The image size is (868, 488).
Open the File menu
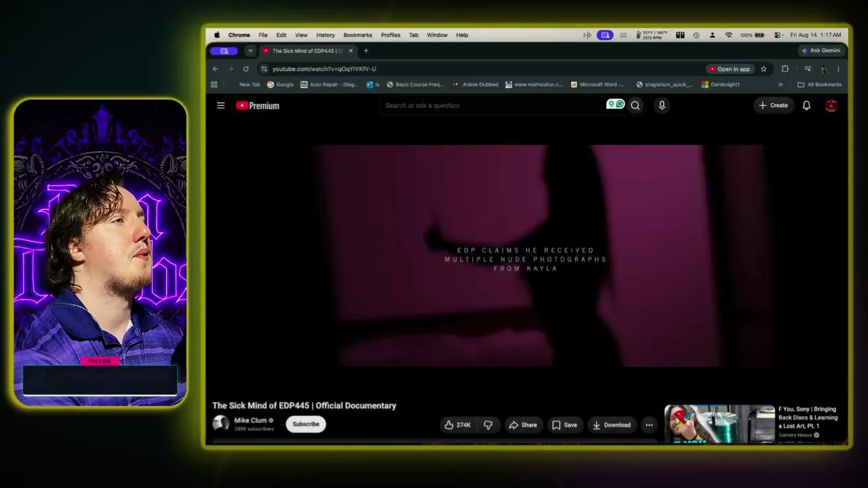[262, 35]
